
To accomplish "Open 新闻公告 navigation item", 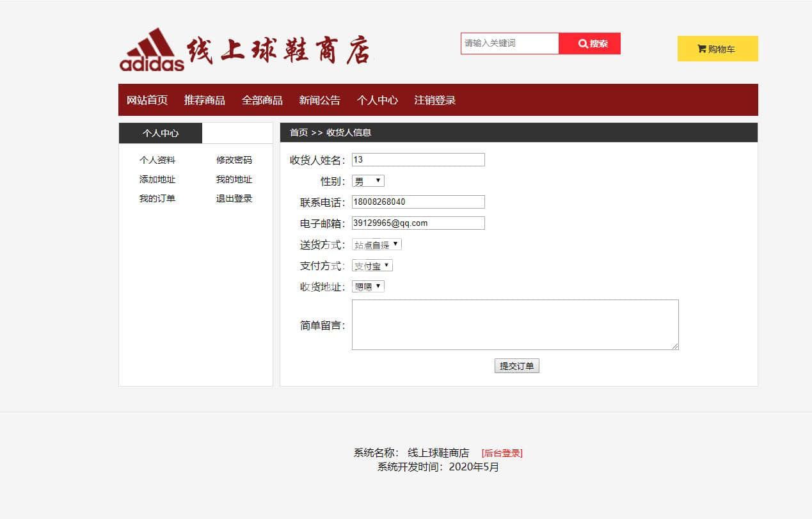I will click(320, 100).
